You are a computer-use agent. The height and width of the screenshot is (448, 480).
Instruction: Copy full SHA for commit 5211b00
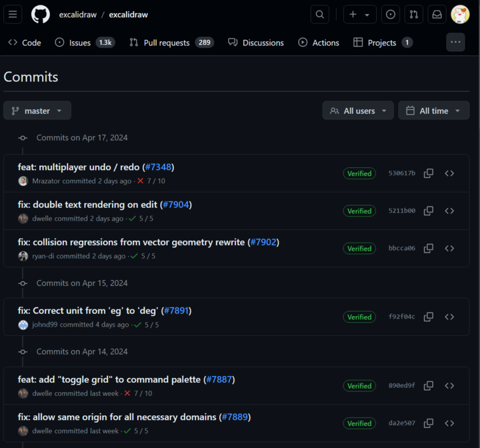(x=429, y=211)
